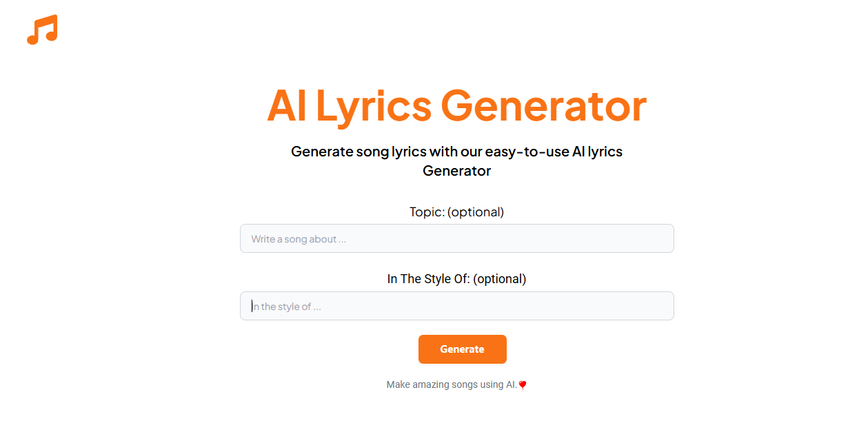Click the subtitle about easy-to-use AI lyrics
Image resolution: width=868 pixels, height=423 pixels.
point(456,152)
